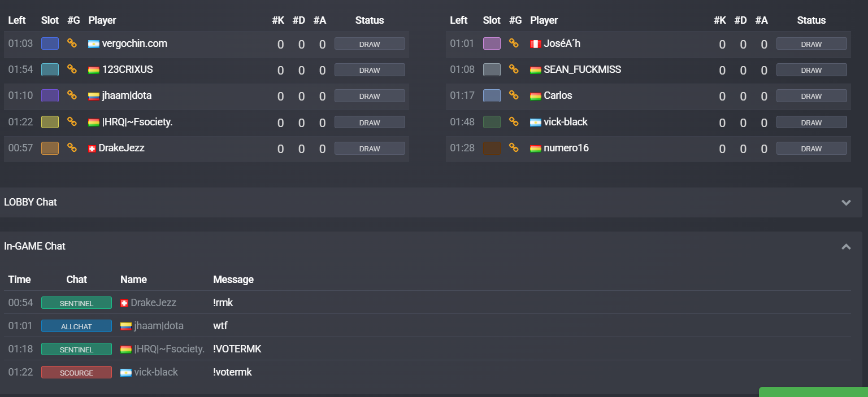Viewport: 868px width, 397px height.
Task: Click the chain link icon next to DrakeJezz
Action: tap(72, 148)
